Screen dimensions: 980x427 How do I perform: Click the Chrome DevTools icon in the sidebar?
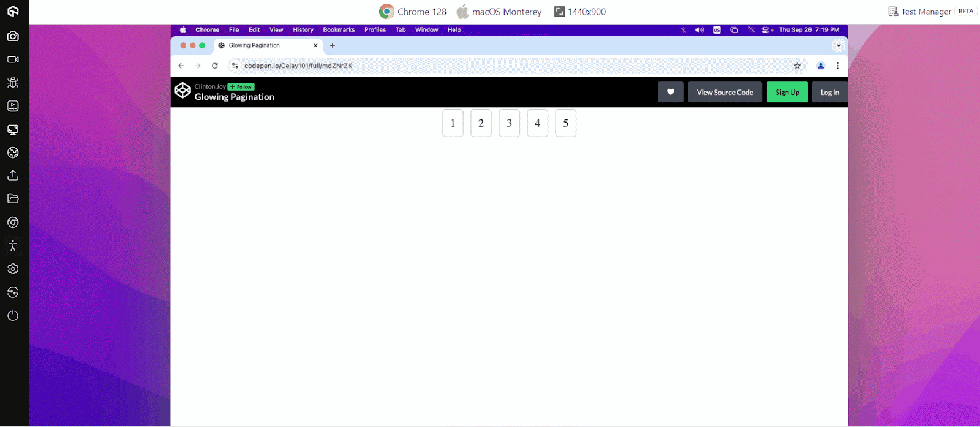click(13, 222)
